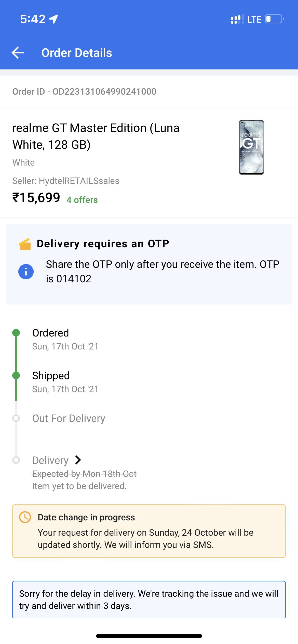This screenshot has width=298, height=644.
Task: Tap the blue info icon beside OTP message
Action: click(x=26, y=272)
